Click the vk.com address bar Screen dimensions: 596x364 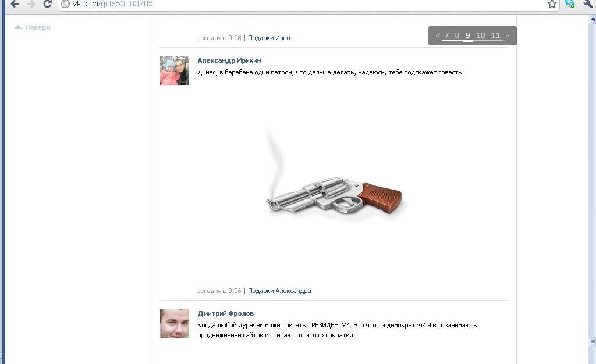[308, 4]
